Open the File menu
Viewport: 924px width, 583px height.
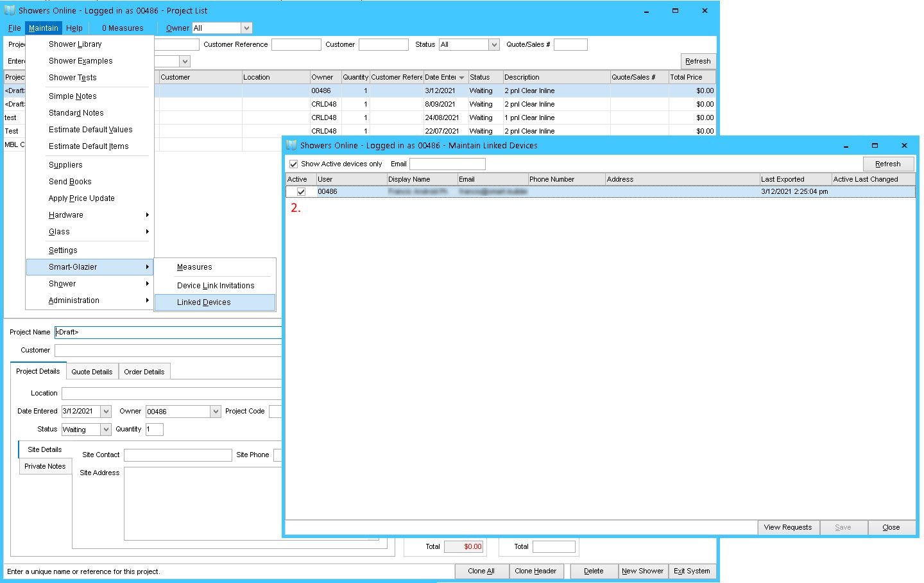(x=14, y=28)
